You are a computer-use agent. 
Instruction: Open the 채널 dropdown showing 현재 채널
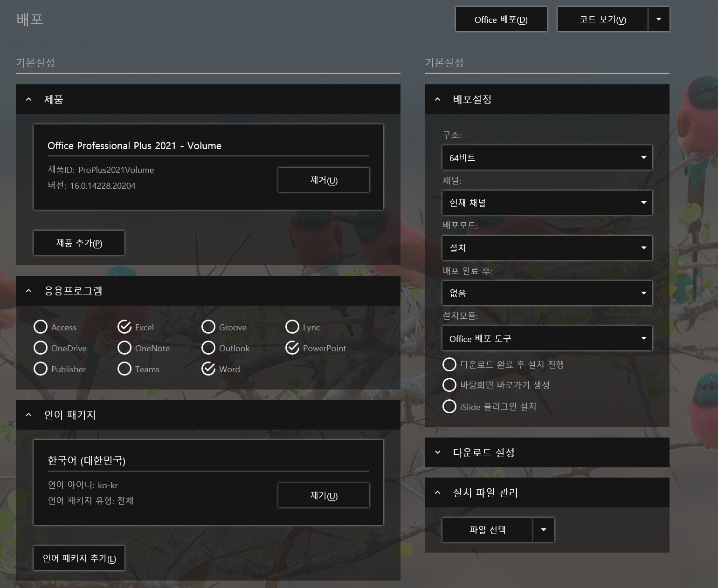[547, 203]
